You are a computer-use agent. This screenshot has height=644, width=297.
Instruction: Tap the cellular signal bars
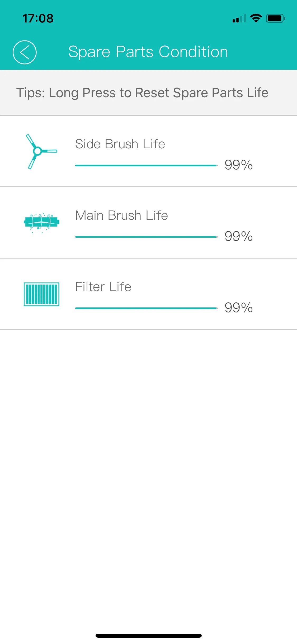239,19
